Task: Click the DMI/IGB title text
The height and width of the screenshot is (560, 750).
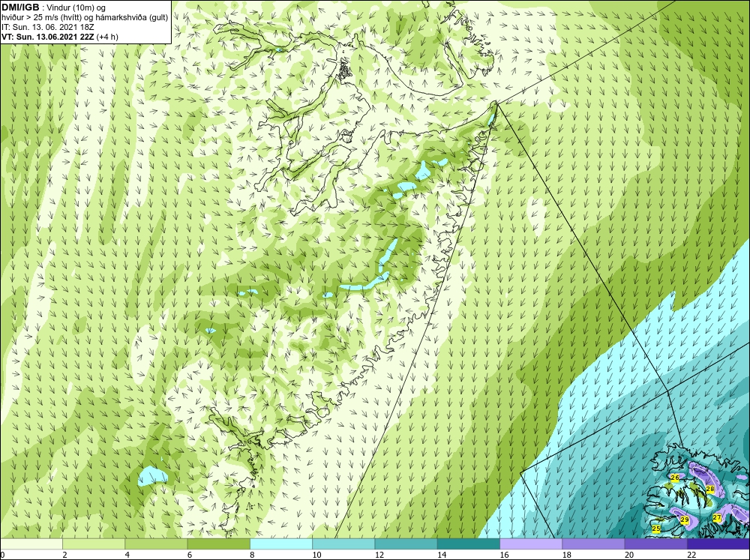Action: 20,7
